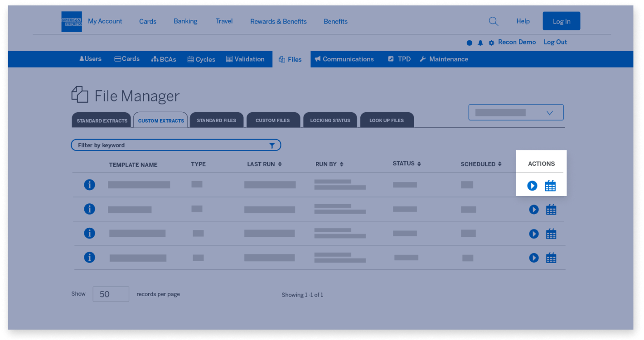Screen dimensions: 644x340
Task: Click the American Express logo
Action: point(71,21)
